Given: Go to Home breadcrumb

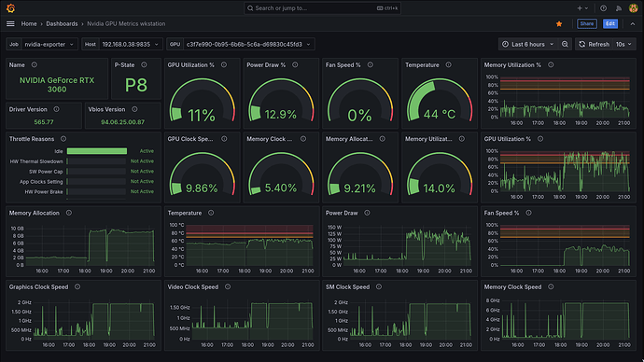Looking at the screenshot, I should [29, 24].
